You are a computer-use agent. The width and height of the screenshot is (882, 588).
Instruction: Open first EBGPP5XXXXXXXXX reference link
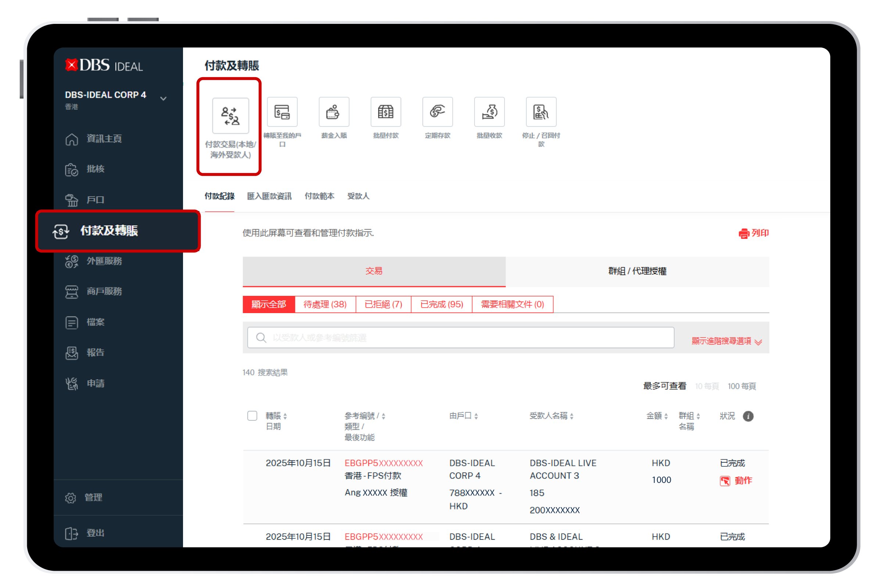383,463
